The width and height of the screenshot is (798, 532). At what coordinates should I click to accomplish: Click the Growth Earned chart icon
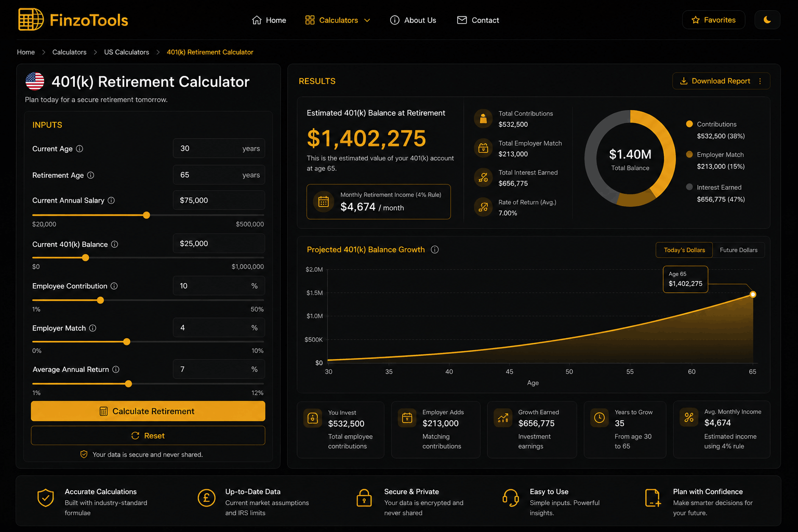503,418
